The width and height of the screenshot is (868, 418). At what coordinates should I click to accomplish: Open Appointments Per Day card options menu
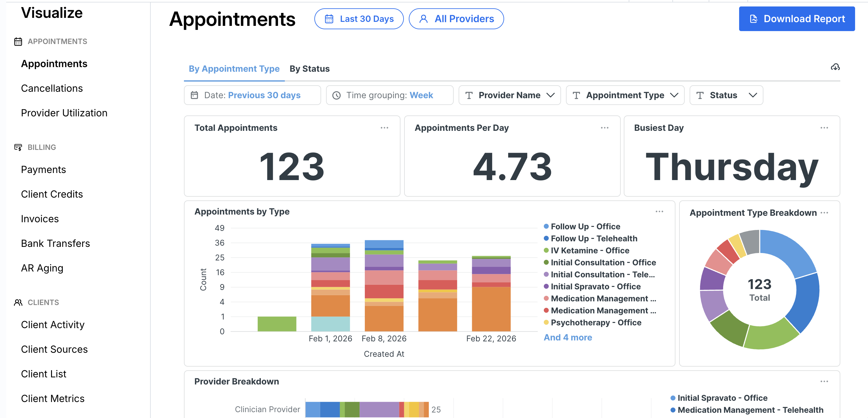click(604, 128)
